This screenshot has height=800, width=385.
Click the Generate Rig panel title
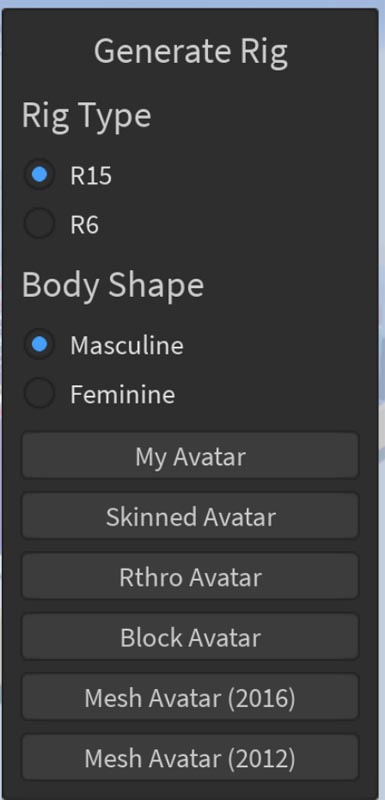point(191,52)
